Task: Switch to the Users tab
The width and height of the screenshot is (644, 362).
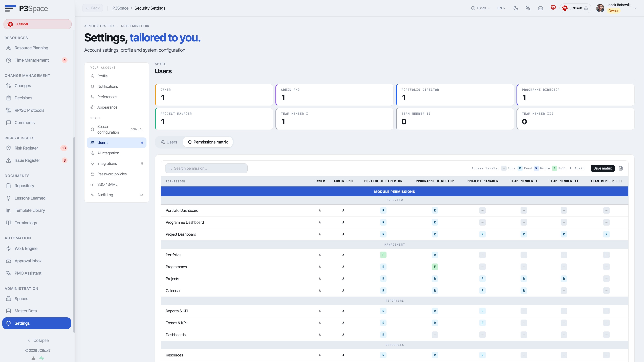Action: (169, 142)
